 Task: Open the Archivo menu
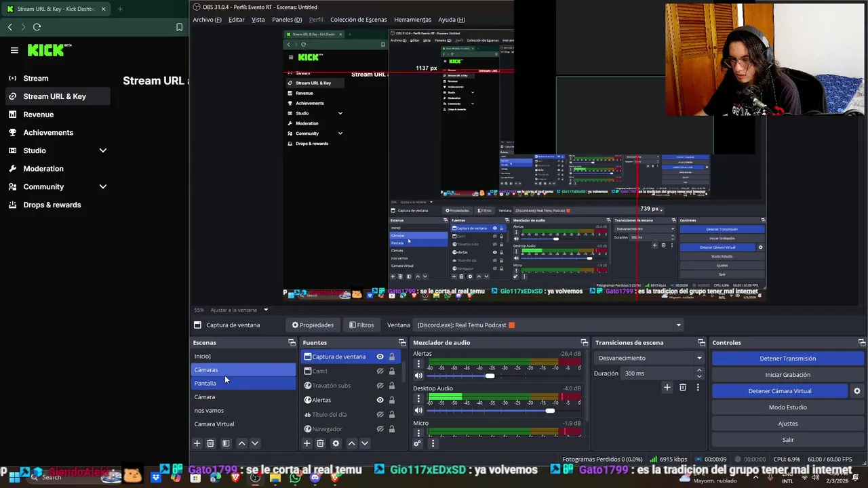(x=207, y=20)
